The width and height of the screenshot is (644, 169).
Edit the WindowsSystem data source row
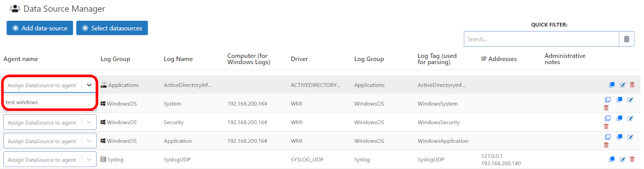coord(630,100)
